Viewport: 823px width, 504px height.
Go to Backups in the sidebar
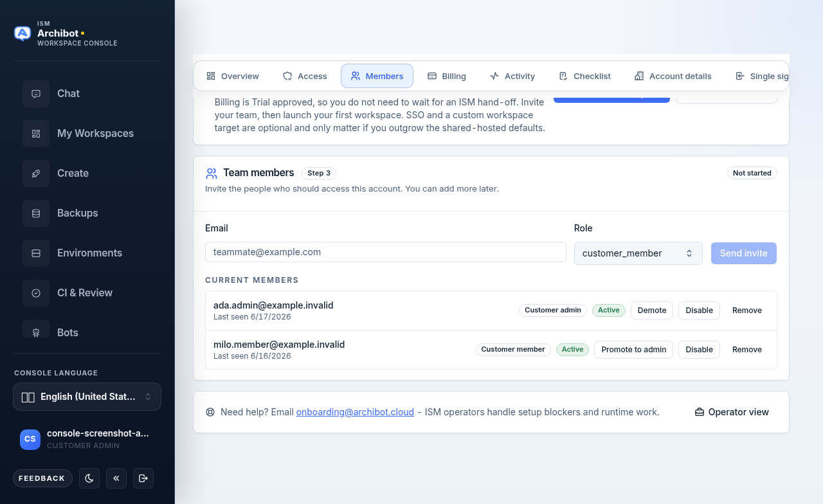pyautogui.click(x=87, y=213)
